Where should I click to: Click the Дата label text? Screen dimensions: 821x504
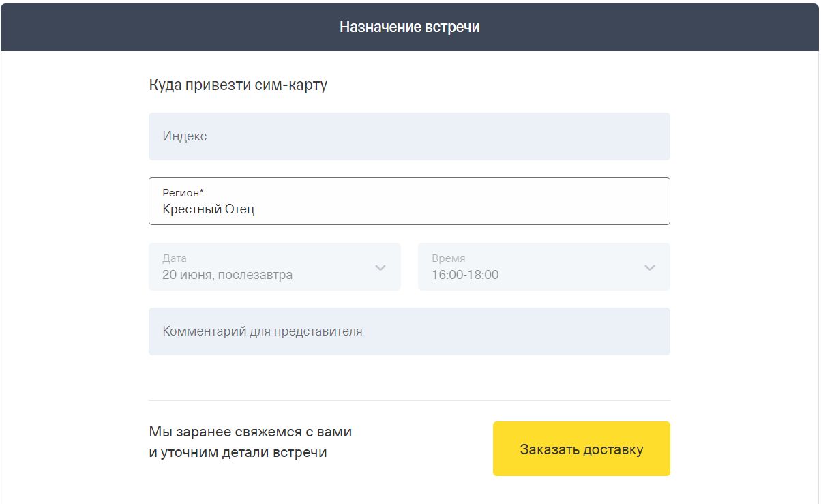pyautogui.click(x=175, y=258)
